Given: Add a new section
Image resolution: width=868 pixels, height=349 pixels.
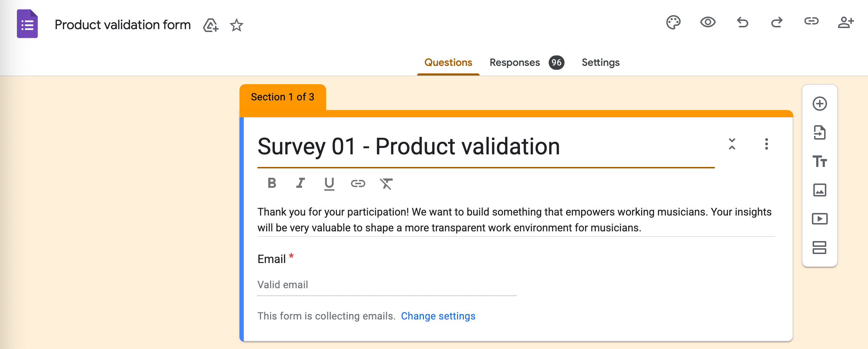Looking at the screenshot, I should (819, 248).
